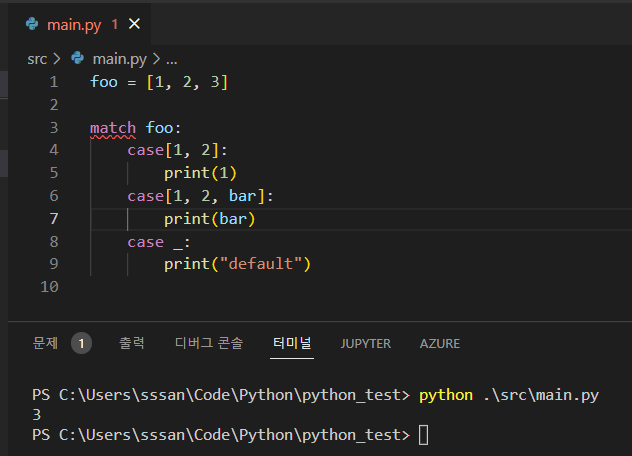This screenshot has height=456, width=632.
Task: Click the chevron after src in breadcrumb
Action: coord(57,59)
